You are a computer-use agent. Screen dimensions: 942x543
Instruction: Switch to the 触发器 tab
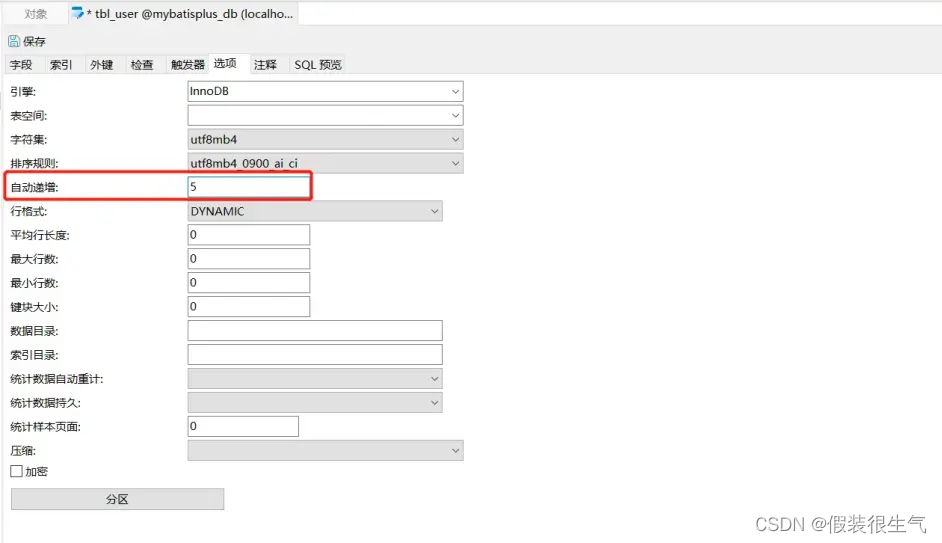(x=187, y=64)
